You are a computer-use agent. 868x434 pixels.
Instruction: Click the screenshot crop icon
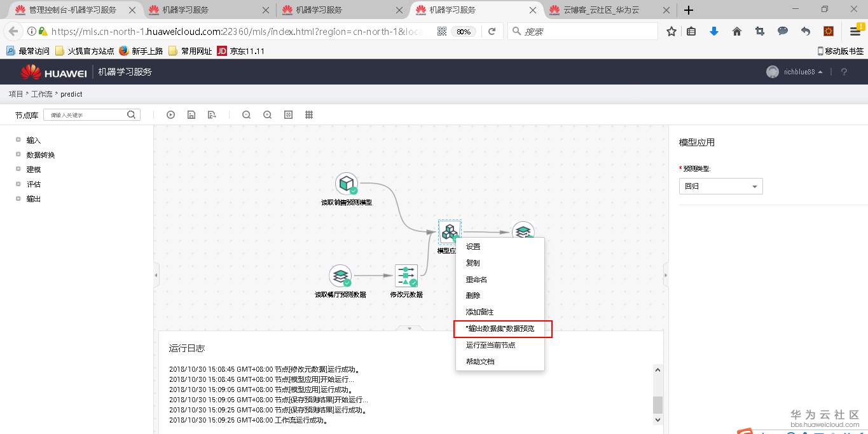[x=760, y=31]
